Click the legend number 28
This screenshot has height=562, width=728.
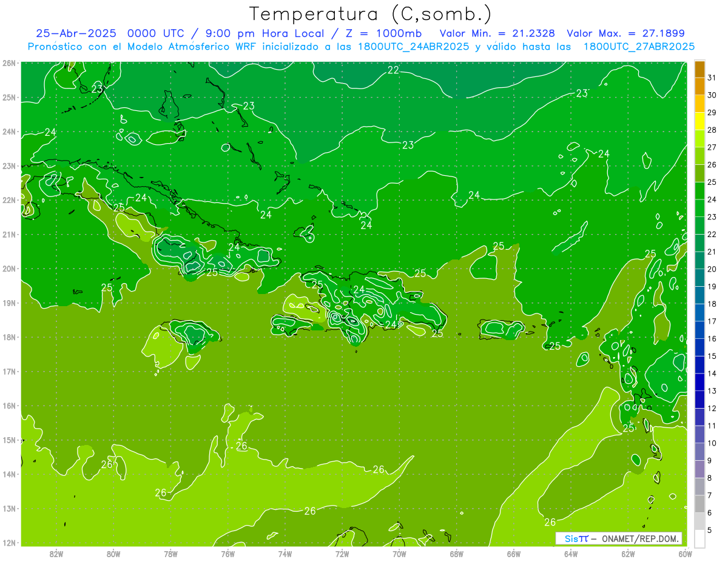point(712,129)
